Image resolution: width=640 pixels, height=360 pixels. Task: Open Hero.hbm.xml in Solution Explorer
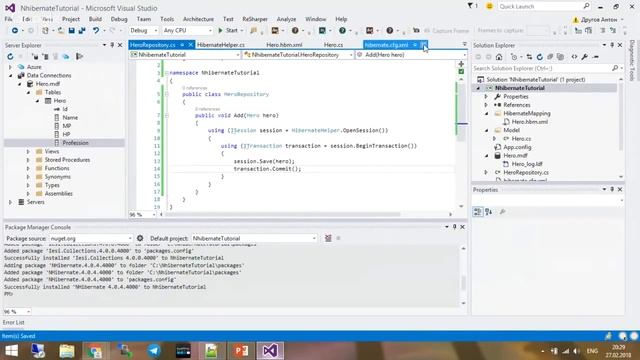[529, 122]
